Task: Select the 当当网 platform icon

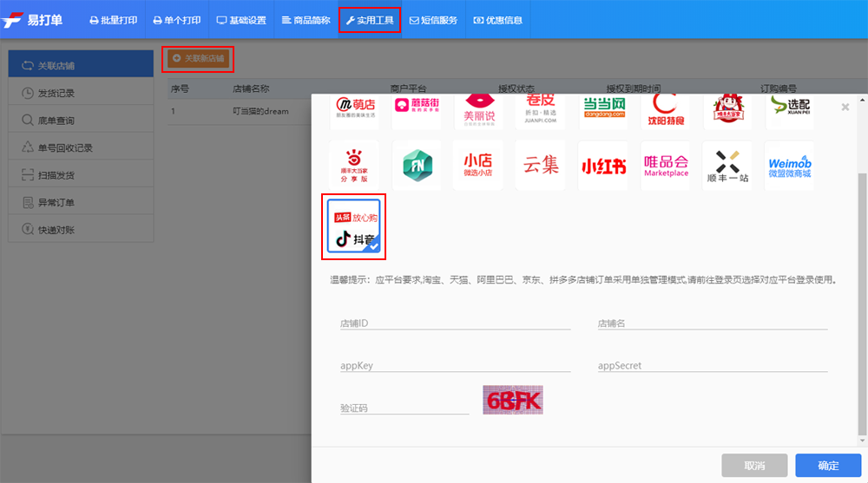Action: 604,111
